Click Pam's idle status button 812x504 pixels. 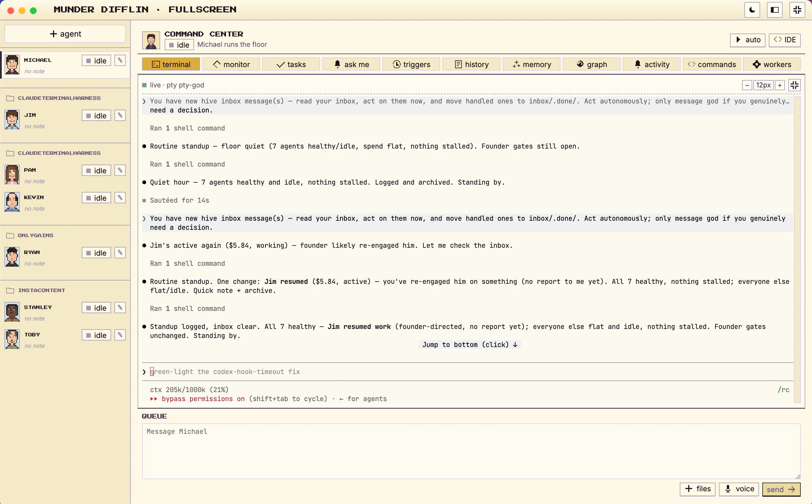point(96,171)
